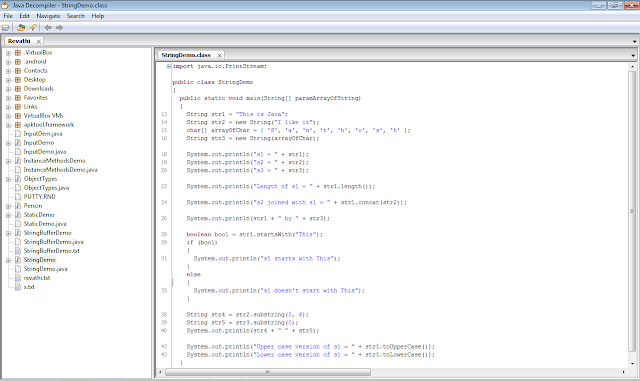Open the Navigate menu
This screenshot has width=640, height=381.
point(48,16)
